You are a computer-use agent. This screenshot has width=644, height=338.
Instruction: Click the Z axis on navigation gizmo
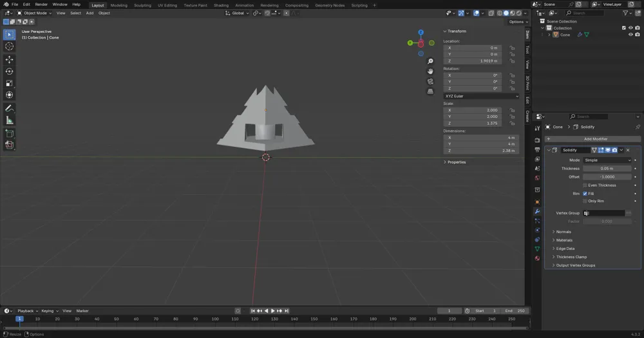click(421, 32)
